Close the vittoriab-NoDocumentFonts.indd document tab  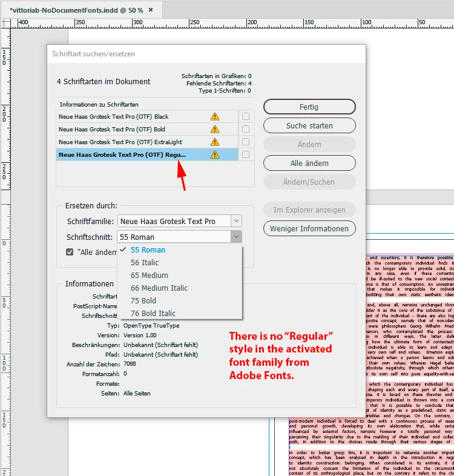[x=151, y=10]
